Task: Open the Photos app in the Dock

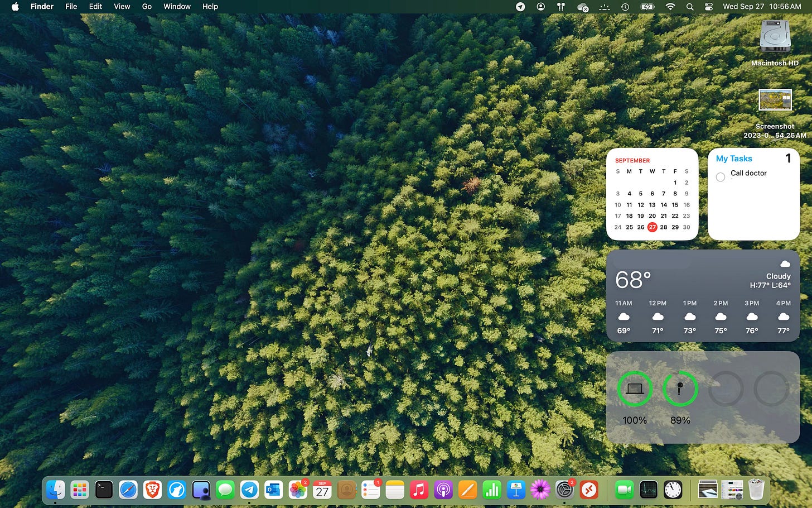Action: point(298,490)
